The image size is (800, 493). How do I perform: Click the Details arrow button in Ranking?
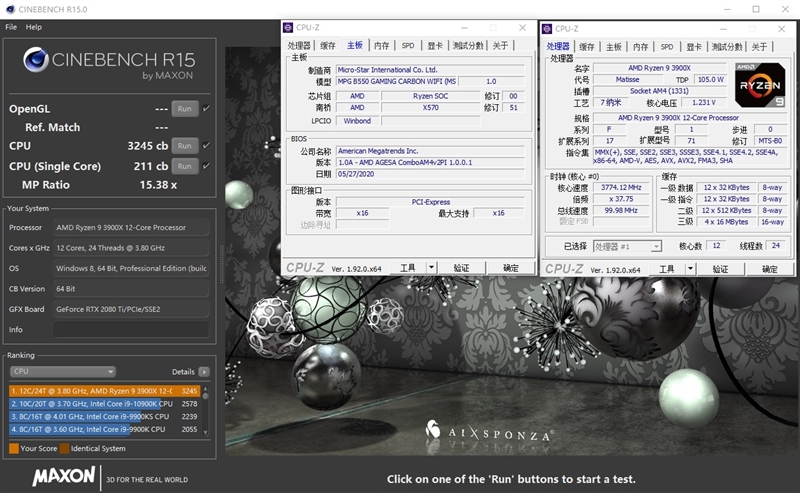coord(204,371)
